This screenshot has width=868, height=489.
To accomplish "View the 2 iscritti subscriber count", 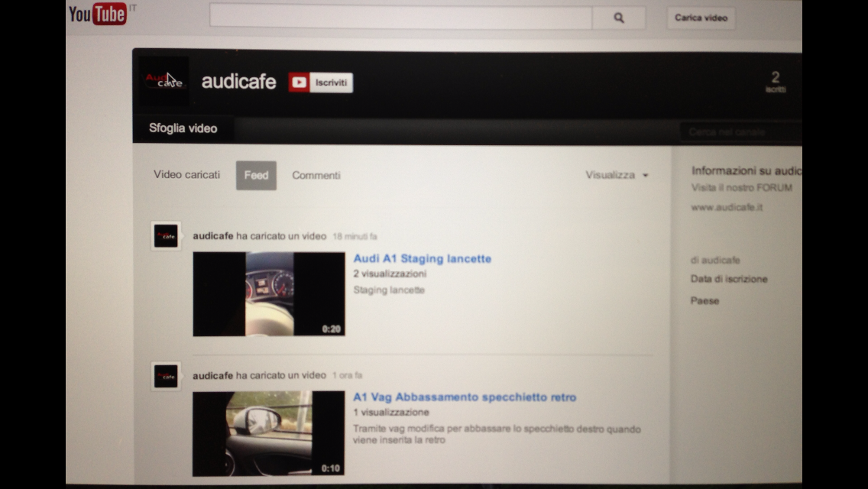I will (776, 82).
